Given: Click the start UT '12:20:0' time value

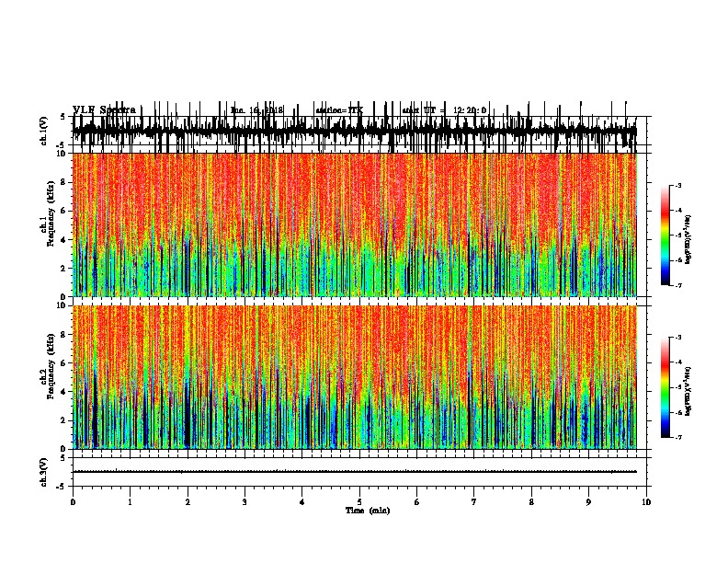Looking at the screenshot, I should 470,110.
